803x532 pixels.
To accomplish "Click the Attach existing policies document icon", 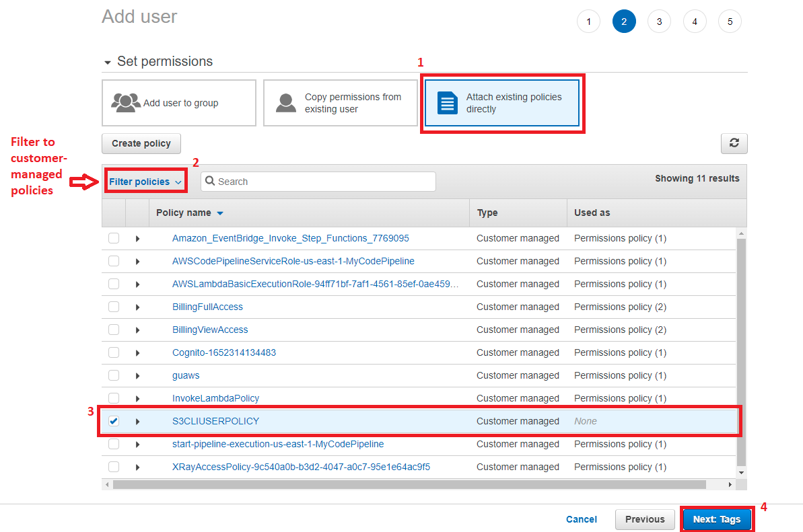I will point(448,103).
